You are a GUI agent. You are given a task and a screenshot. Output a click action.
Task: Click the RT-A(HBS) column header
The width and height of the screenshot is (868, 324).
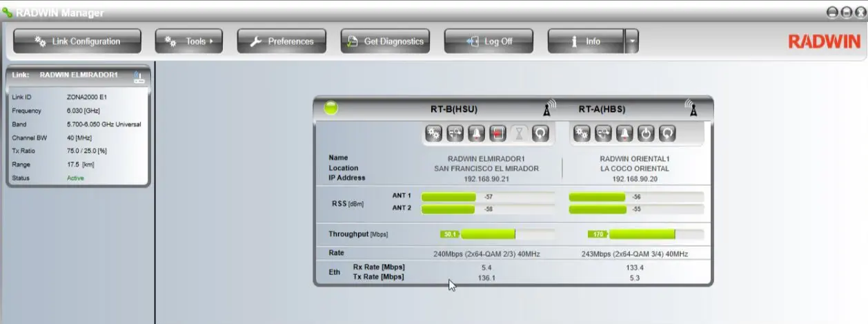[x=602, y=109]
